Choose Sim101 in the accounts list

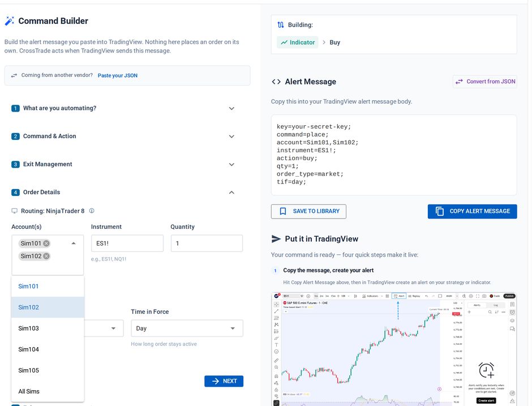(48, 286)
